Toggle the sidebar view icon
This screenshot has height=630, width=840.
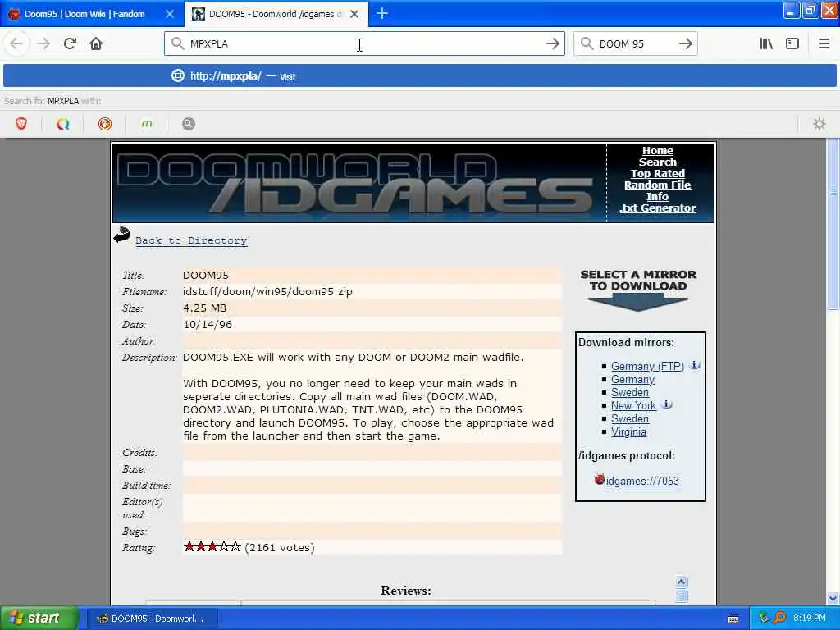(792, 43)
